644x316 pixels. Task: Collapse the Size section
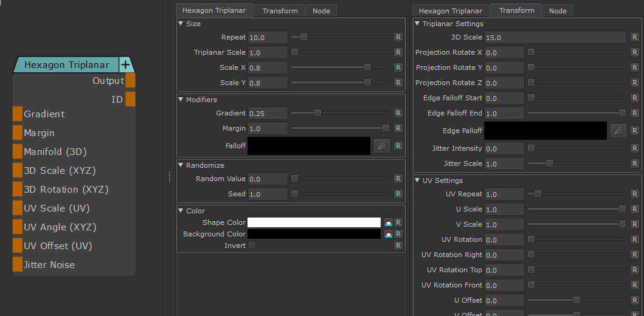click(181, 24)
